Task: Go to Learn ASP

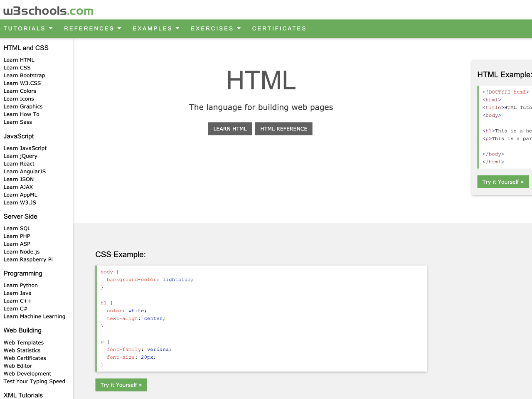Action: point(17,244)
